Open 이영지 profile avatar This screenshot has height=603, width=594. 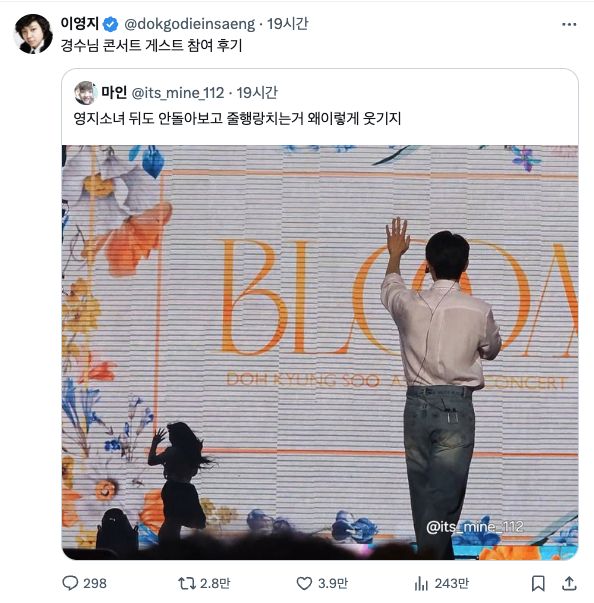click(33, 34)
